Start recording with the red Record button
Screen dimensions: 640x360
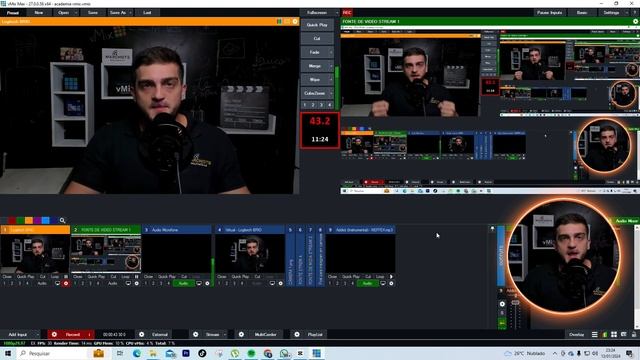coord(73,334)
